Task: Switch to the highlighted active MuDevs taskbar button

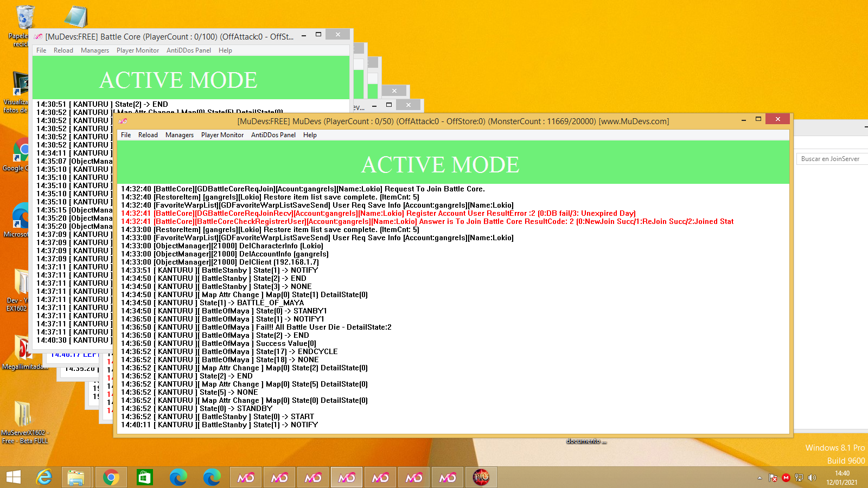Action: [347, 477]
